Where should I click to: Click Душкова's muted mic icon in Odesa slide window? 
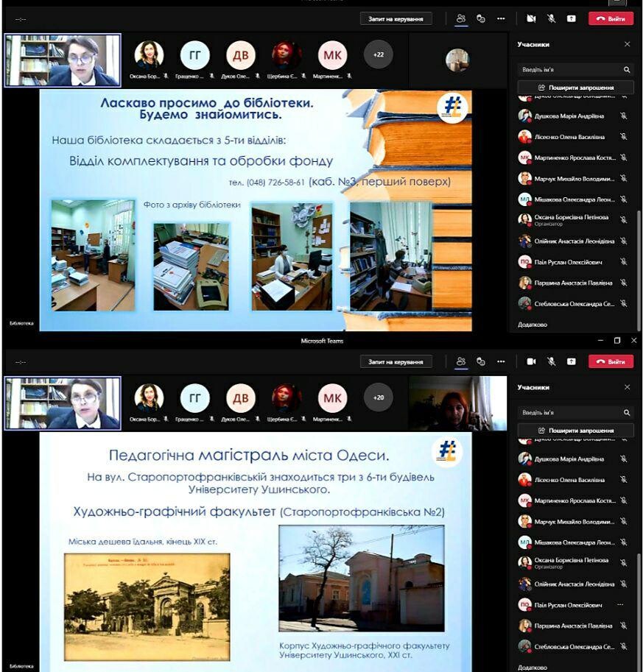coord(623,459)
